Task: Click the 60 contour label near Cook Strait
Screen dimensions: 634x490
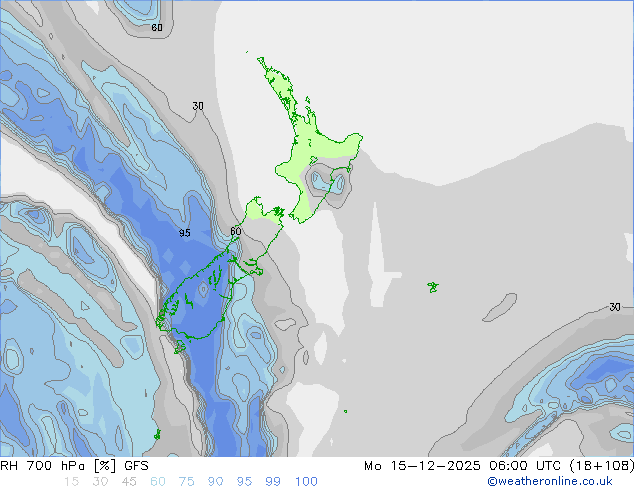Action: coord(236,231)
